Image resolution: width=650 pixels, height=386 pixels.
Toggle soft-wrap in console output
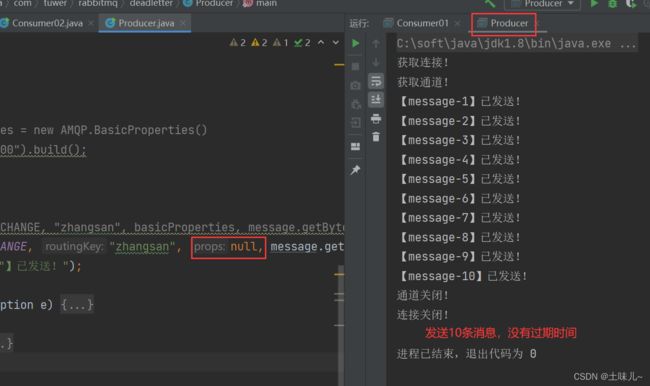(x=376, y=81)
